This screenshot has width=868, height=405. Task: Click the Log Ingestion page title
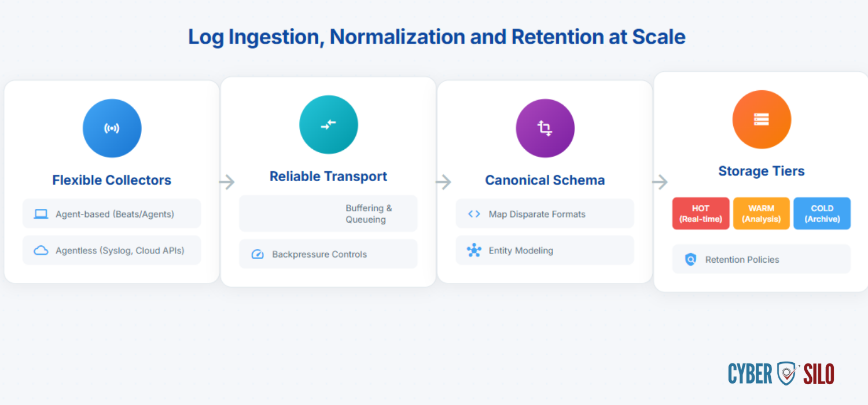pyautogui.click(x=437, y=37)
